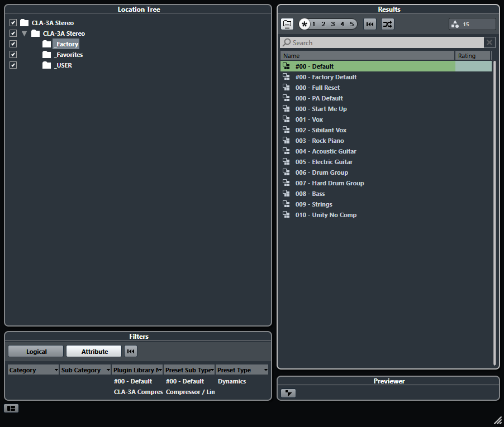The height and width of the screenshot is (427, 504).
Task: Click the window layout icon at bottom left
Action: (x=11, y=408)
